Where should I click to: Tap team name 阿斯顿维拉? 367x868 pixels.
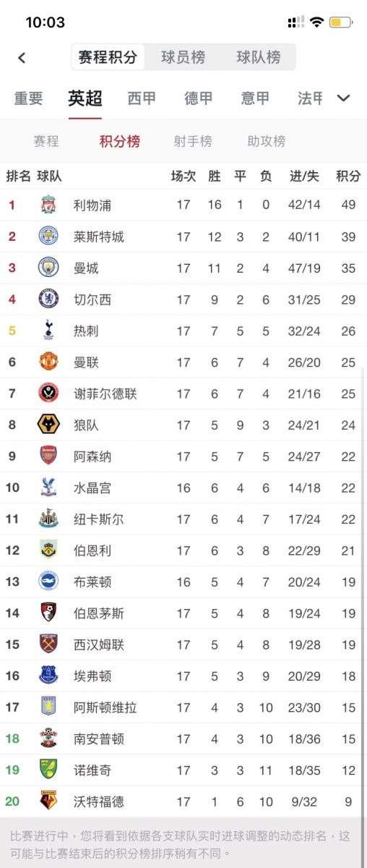click(105, 707)
